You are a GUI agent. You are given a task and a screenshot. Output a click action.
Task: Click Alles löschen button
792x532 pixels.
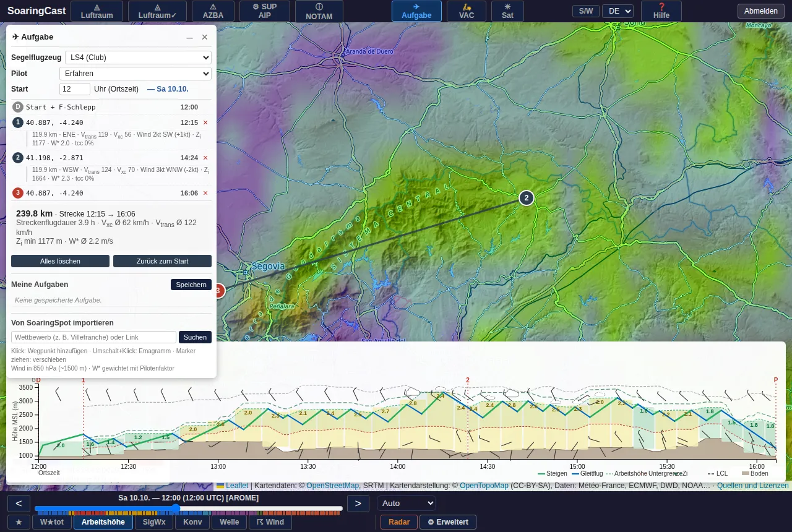pos(60,261)
